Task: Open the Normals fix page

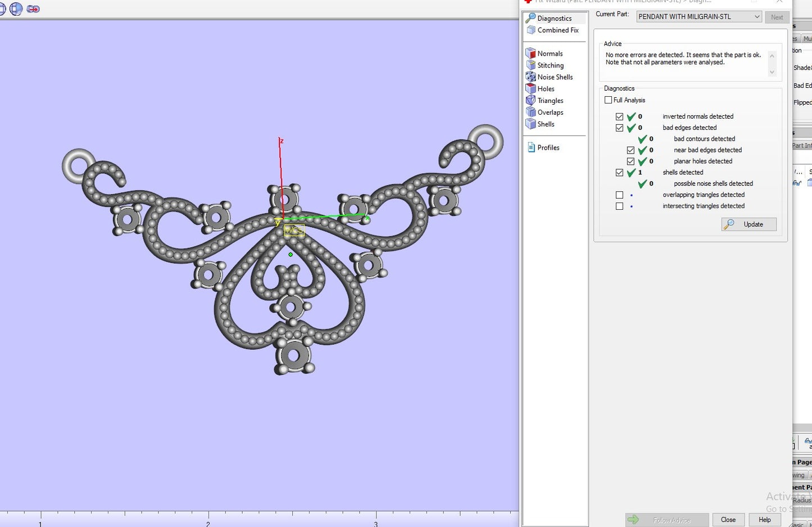Action: point(550,53)
